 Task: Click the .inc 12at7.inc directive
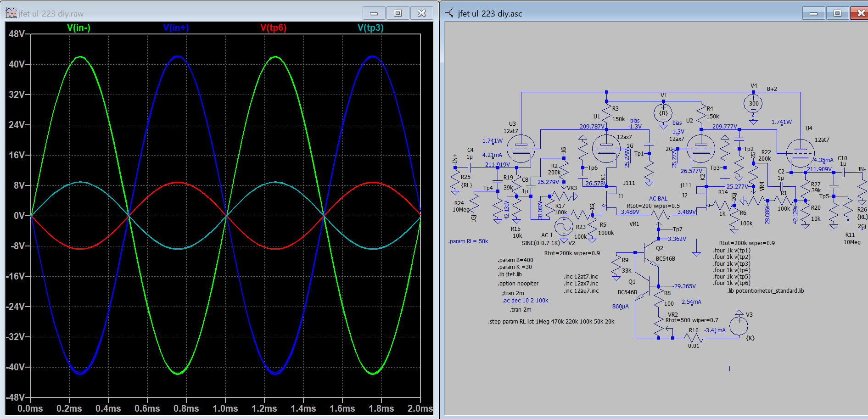pos(581,277)
